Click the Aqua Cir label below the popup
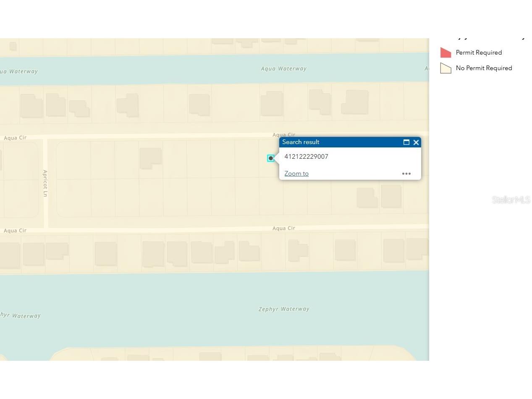 [x=284, y=228]
